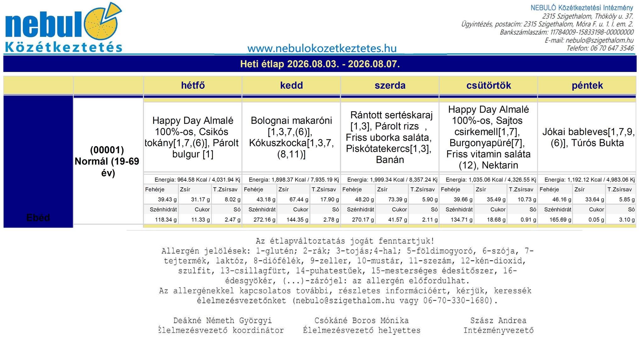
Task: Click the Heti étlap 2026.08.03. - 2026.08.07. banner
Action: tap(320, 64)
